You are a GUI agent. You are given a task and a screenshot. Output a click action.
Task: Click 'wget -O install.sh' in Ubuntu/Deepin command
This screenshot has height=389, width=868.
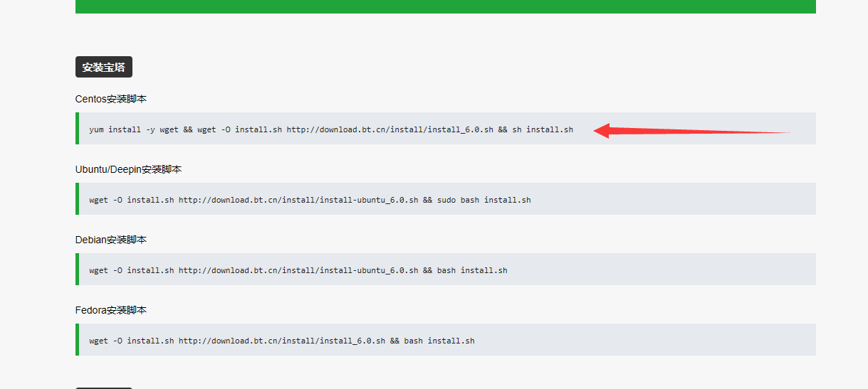point(131,200)
